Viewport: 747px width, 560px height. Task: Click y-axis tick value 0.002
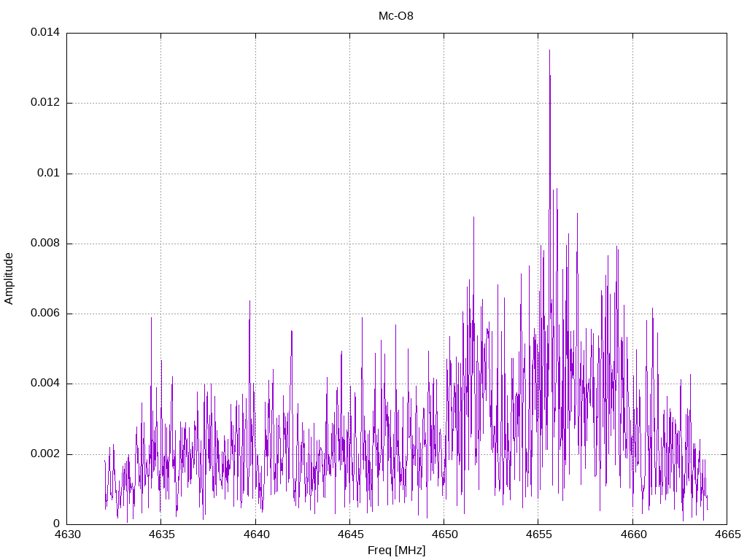[45, 454]
